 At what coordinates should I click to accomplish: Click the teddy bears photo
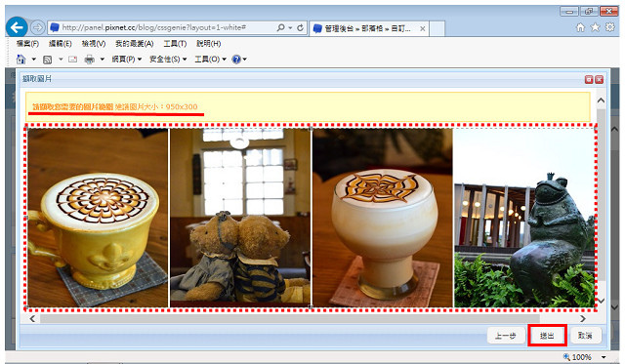click(x=240, y=218)
